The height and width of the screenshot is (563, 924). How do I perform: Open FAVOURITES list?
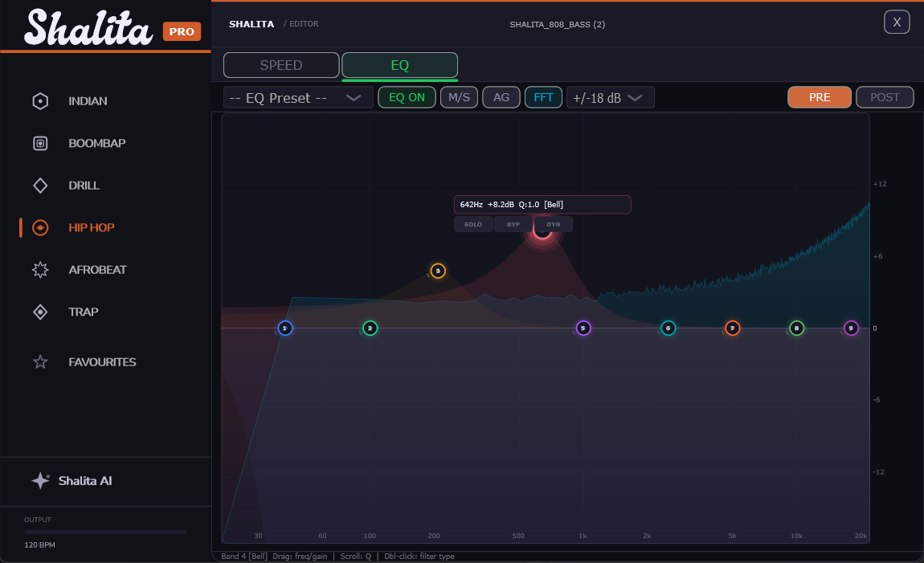103,361
